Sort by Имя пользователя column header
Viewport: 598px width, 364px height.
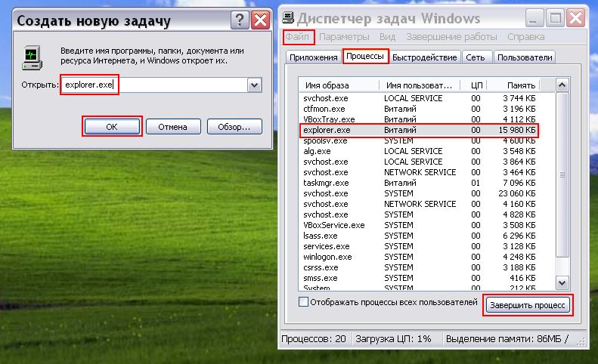click(x=420, y=85)
